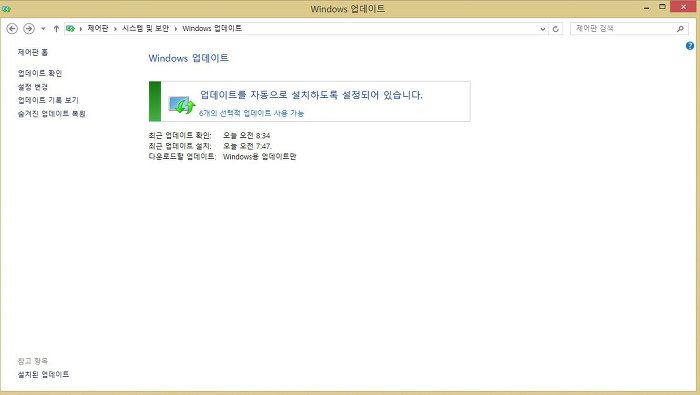This screenshot has height=395, width=700.
Task: Open 설정 변경 in sidebar
Action: tap(33, 87)
